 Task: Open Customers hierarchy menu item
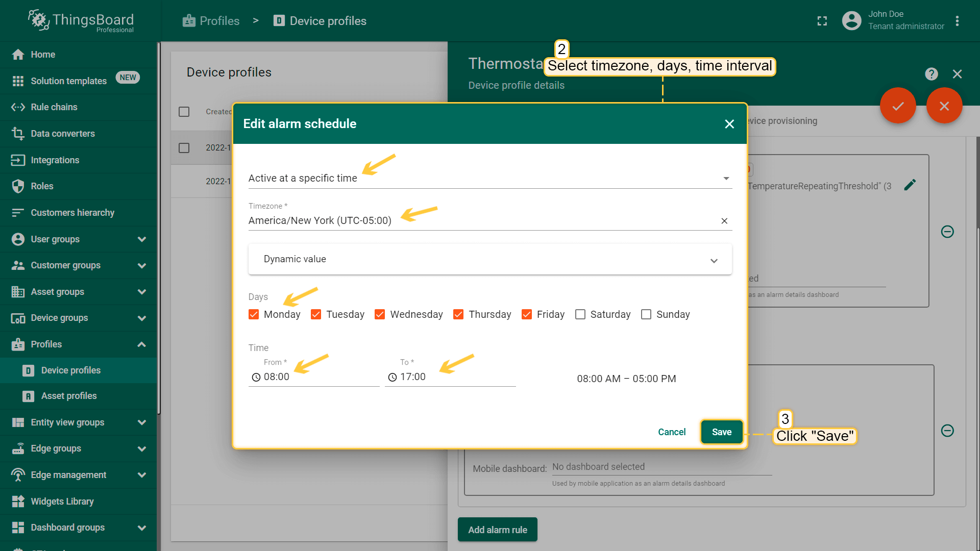pyautogui.click(x=79, y=213)
